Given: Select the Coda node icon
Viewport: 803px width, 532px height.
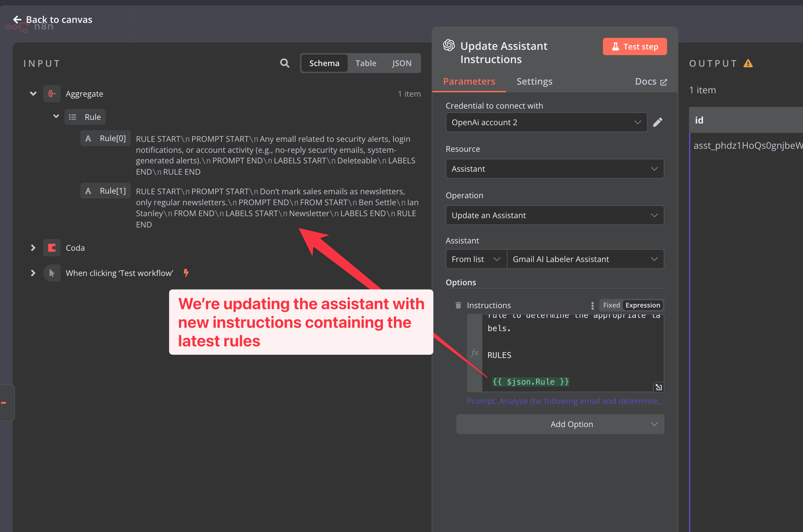Looking at the screenshot, I should point(52,248).
